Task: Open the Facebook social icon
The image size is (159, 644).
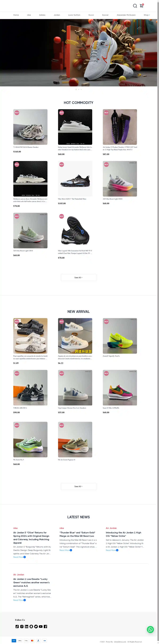Action: click(x=45, y=626)
